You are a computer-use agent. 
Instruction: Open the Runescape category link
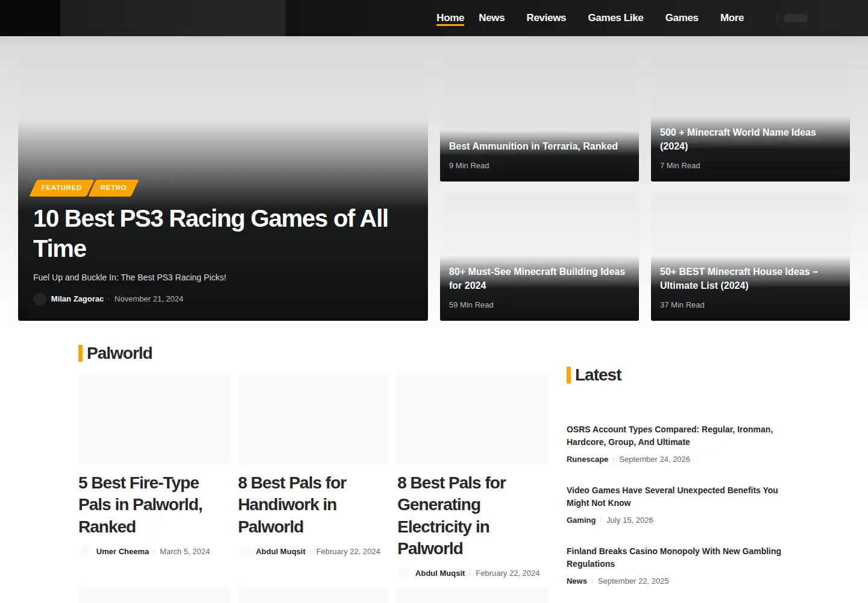pos(587,459)
